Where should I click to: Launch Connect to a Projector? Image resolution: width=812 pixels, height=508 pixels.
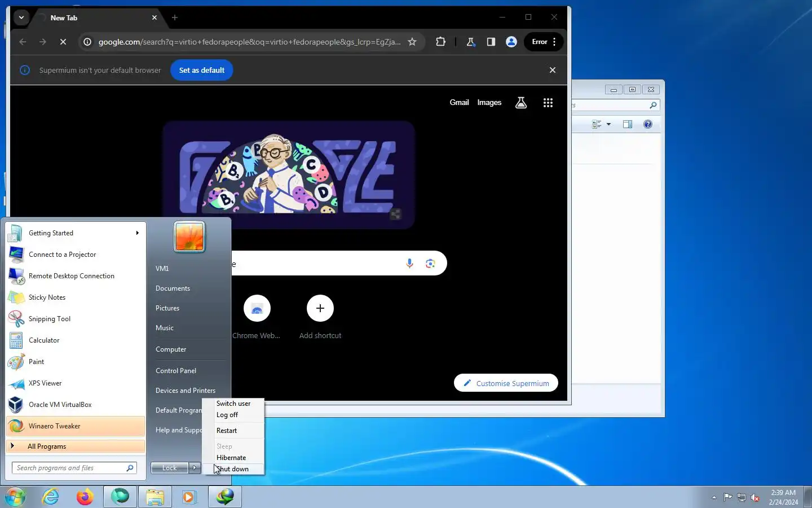point(76,255)
